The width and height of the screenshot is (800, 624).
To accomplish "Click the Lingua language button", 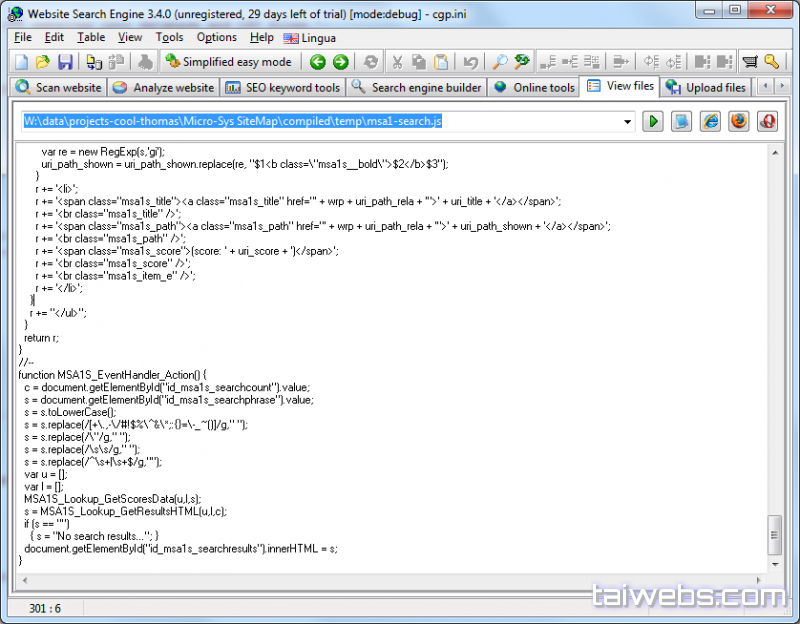I will (x=310, y=38).
